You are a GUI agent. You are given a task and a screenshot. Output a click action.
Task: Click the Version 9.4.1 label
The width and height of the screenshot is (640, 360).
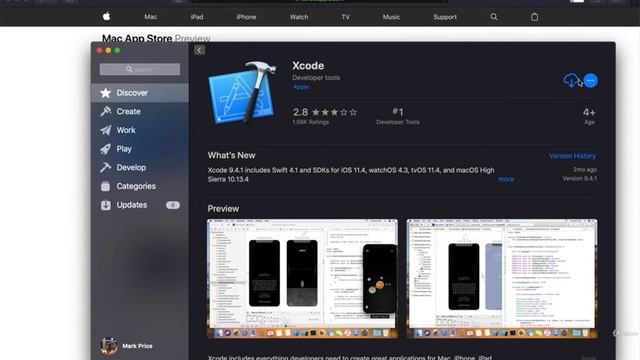point(580,178)
